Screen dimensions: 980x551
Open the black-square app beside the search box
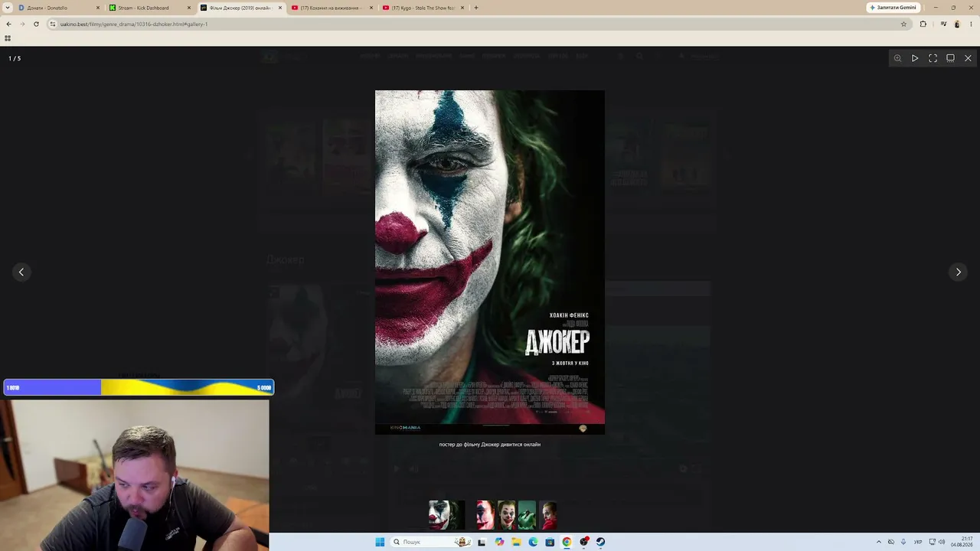pyautogui.click(x=482, y=542)
